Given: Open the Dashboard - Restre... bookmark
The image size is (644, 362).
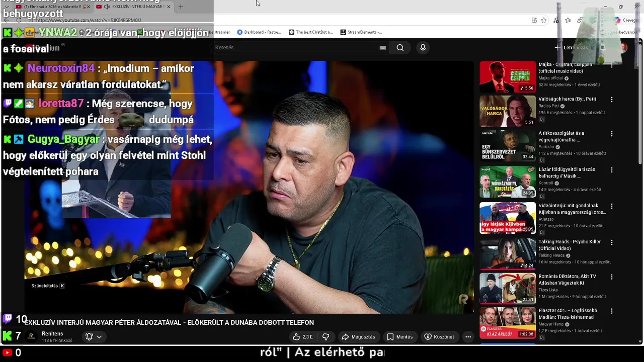Looking at the screenshot, I should pos(259,32).
